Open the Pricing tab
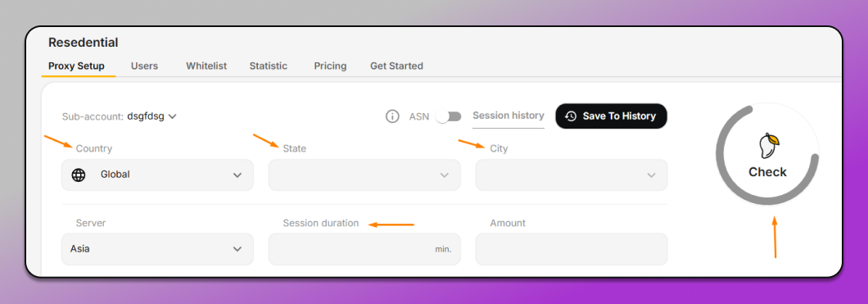 (x=331, y=66)
